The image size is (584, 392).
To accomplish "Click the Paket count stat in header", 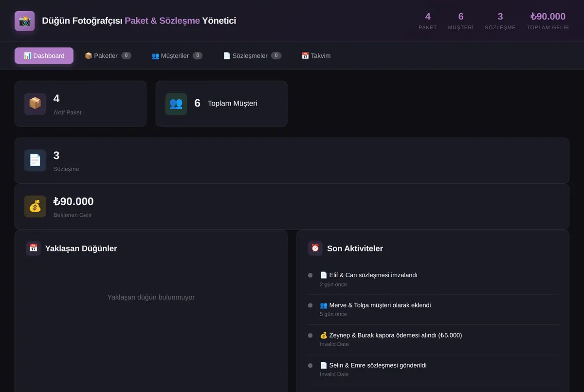I will coord(428,21).
